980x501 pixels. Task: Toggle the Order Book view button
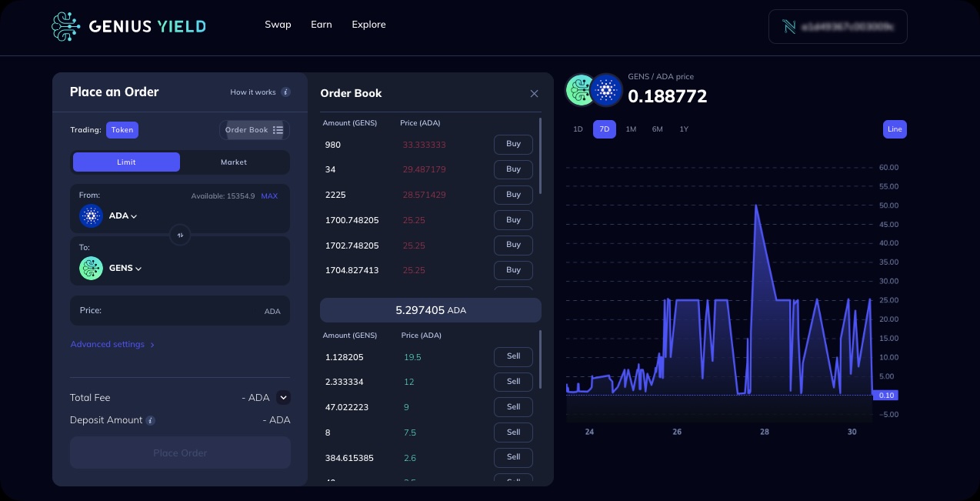254,130
